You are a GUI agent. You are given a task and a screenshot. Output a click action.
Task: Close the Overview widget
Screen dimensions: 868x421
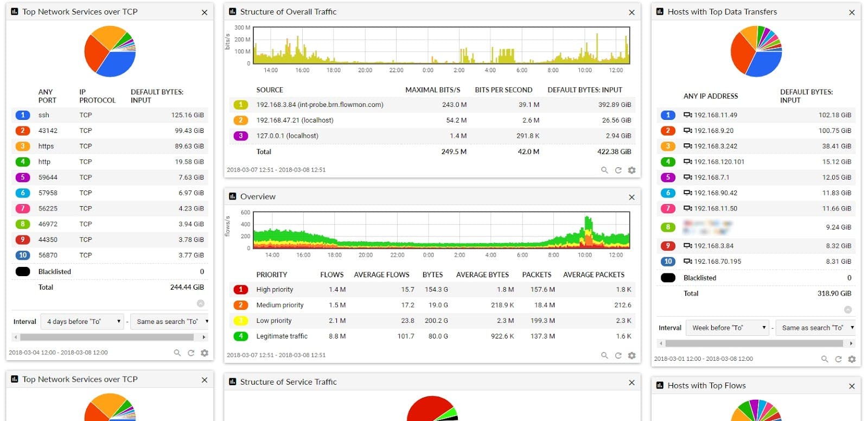tap(631, 197)
